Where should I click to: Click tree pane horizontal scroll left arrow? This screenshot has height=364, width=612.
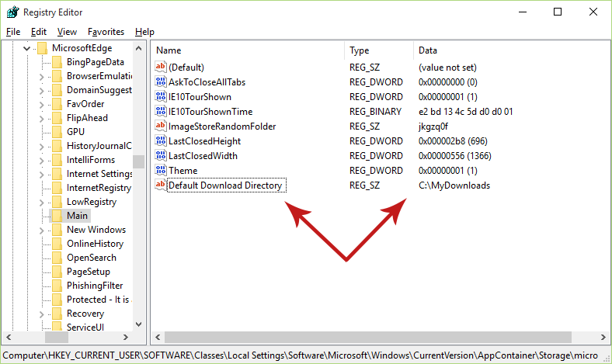(9, 337)
